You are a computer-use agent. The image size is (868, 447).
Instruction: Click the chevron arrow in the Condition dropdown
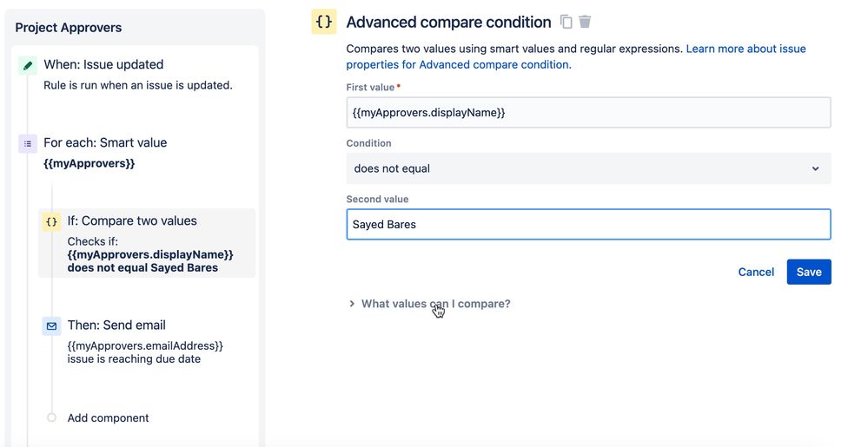click(815, 168)
